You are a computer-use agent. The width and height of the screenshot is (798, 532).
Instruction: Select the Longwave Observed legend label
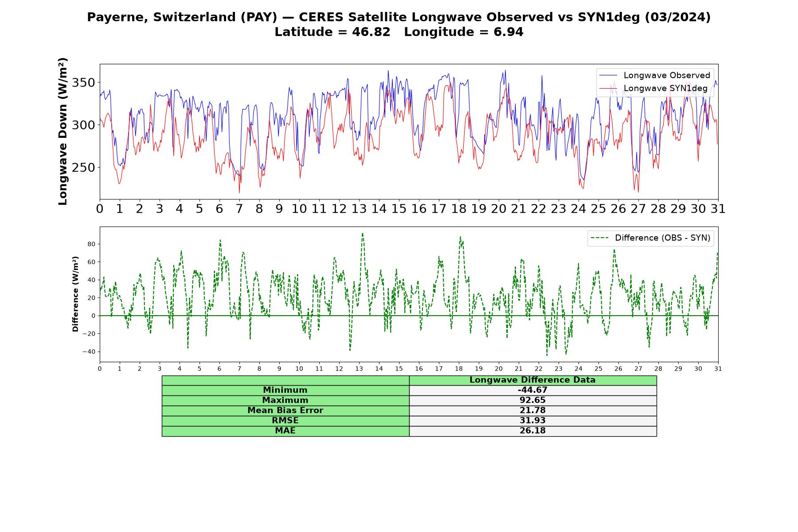(667, 75)
